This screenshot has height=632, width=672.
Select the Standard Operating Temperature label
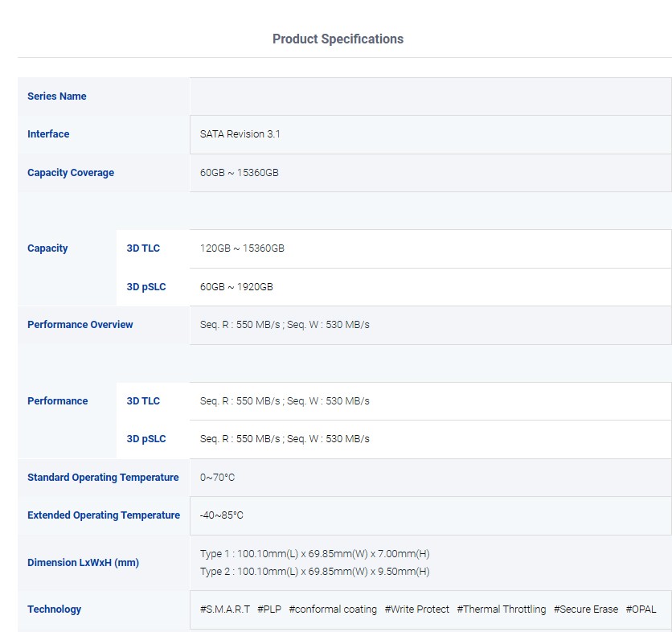(103, 478)
